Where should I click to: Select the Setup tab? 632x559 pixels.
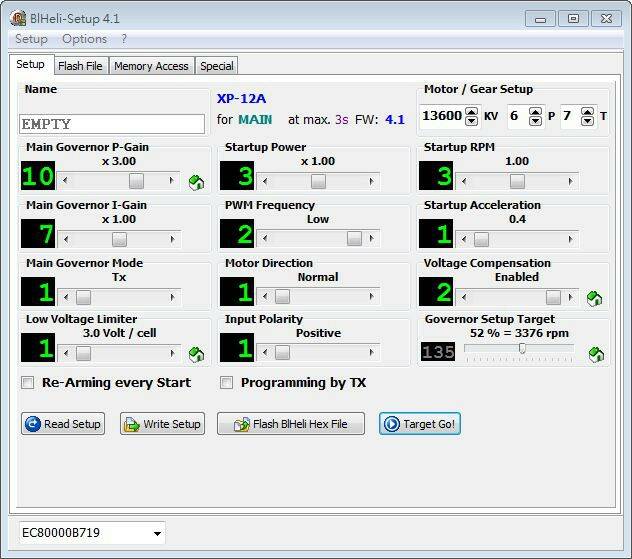[x=31, y=64]
